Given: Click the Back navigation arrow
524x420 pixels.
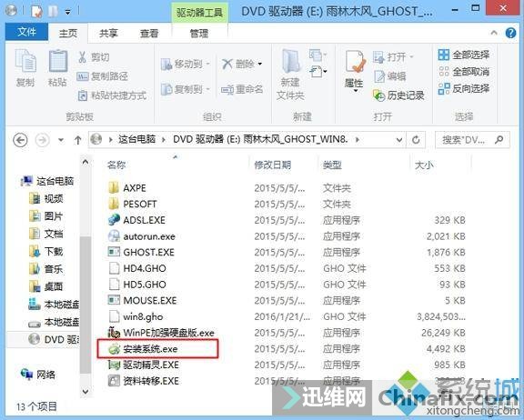Looking at the screenshot, I should tap(20, 140).
